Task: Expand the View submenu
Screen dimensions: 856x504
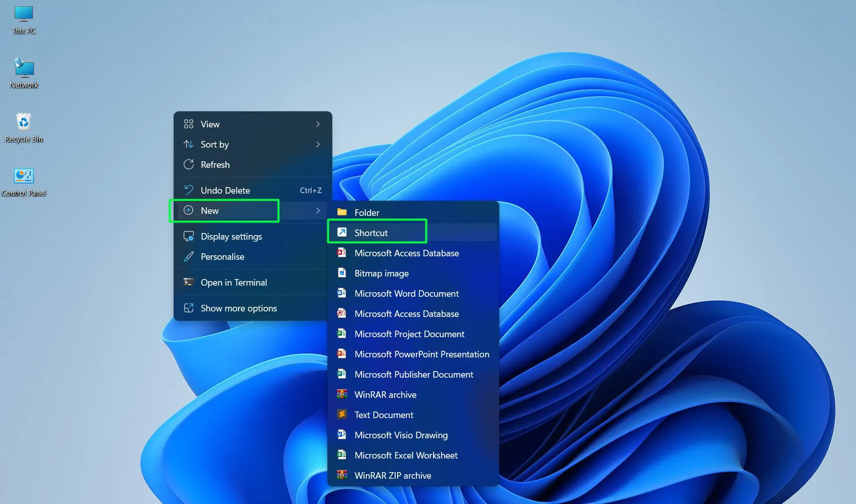Action: 209,124
